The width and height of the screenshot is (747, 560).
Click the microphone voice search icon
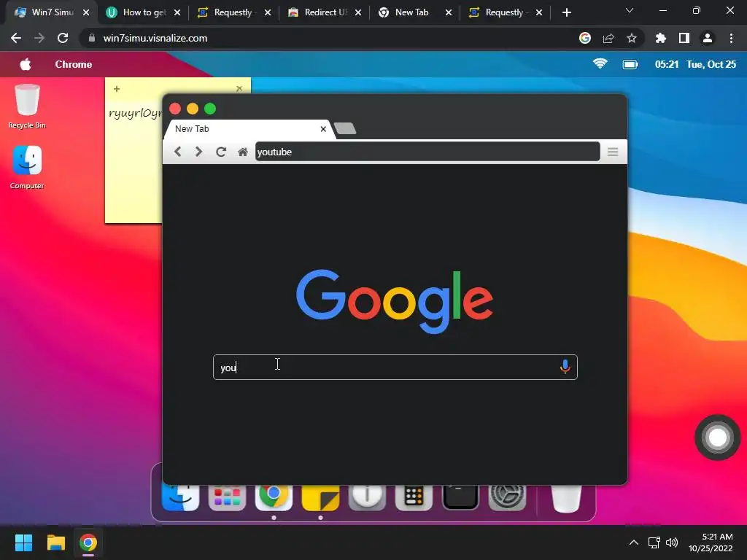[x=565, y=367]
